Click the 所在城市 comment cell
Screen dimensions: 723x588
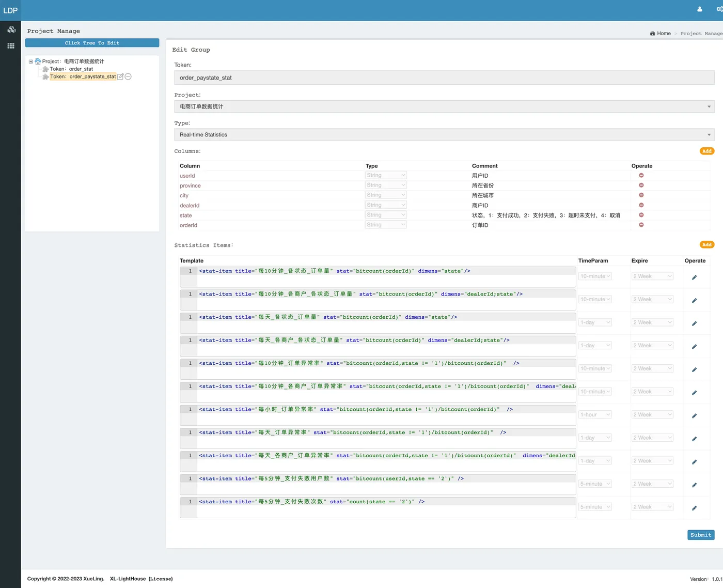click(x=483, y=195)
